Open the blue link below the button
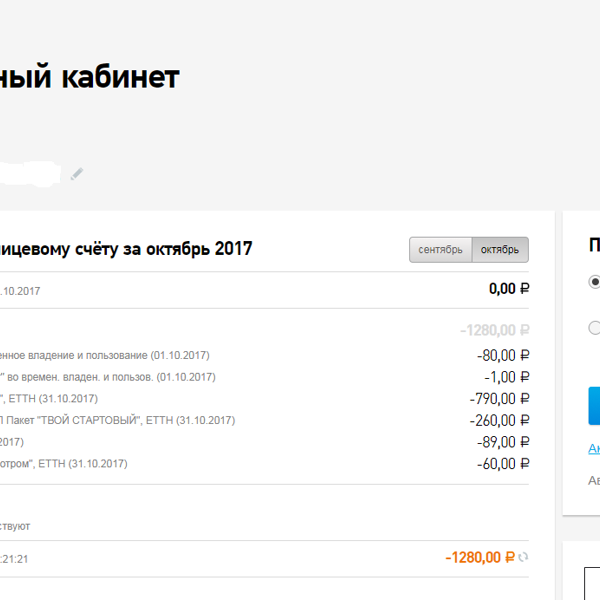Viewport: 600px width, 600px height. click(594, 448)
